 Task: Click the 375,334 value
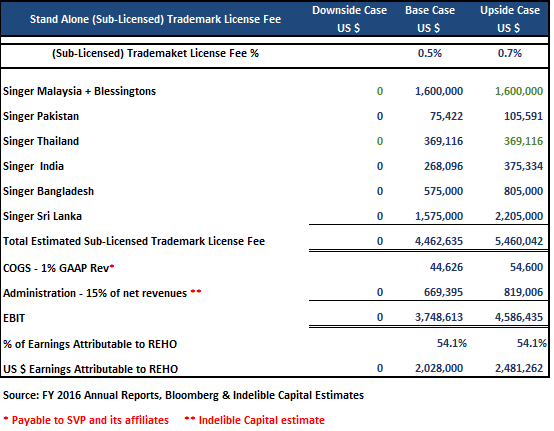coord(523,166)
